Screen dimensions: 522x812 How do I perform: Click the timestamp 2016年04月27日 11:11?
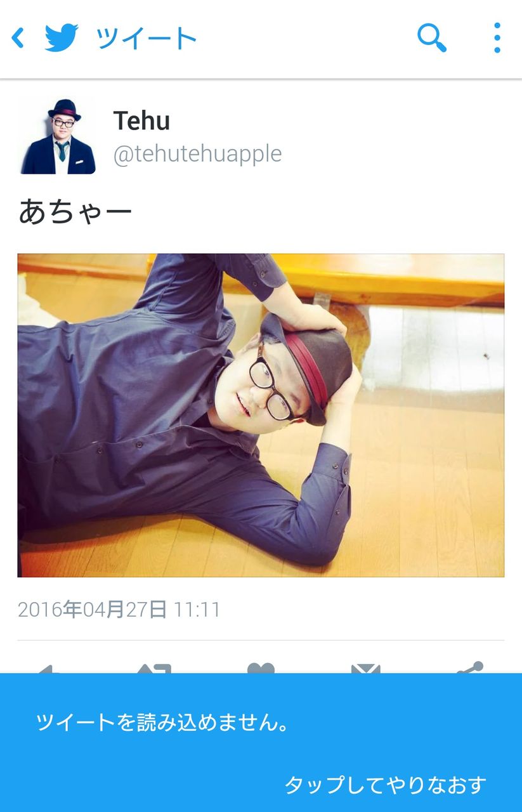[119, 610]
